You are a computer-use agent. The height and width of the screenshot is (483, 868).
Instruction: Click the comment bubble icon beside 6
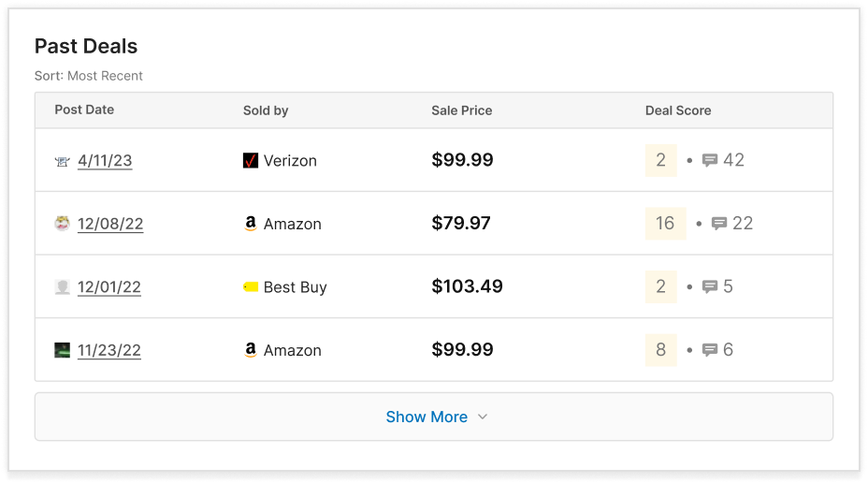coord(710,349)
